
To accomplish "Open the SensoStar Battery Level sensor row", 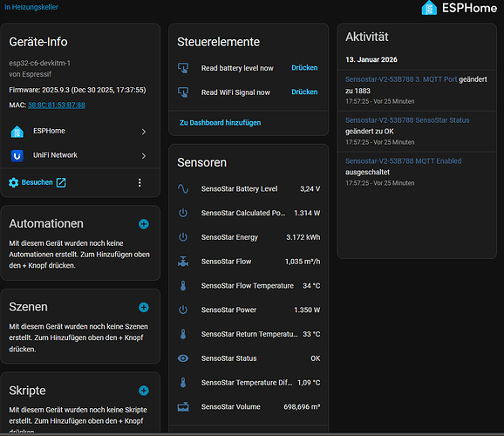I will click(x=249, y=188).
